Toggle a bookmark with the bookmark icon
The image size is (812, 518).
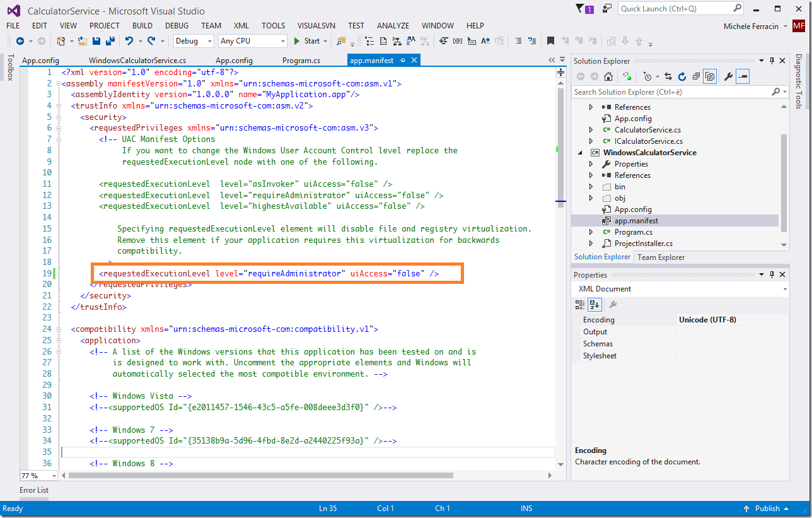550,41
